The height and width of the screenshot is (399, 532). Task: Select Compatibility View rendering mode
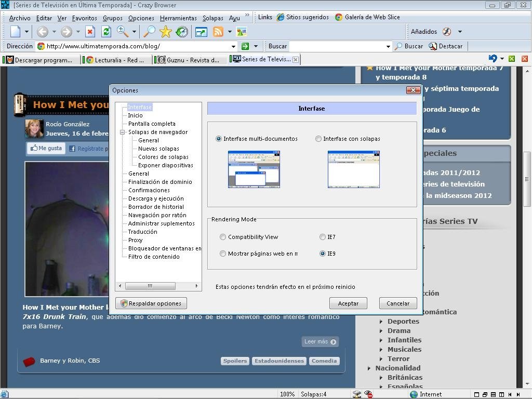click(222, 237)
